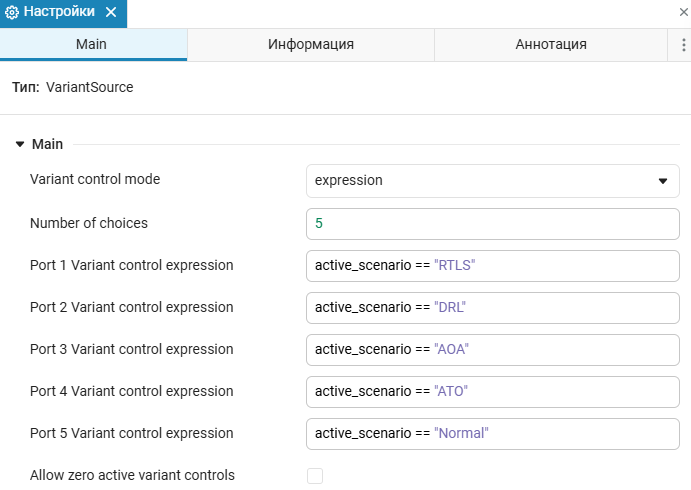Click the Allow zero active variant controls label
This screenshot has width=691, height=490.
pyautogui.click(x=132, y=475)
